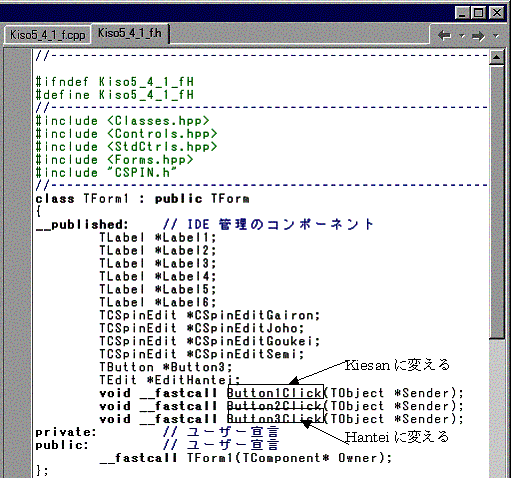This screenshot has height=478, width=511.
Task: Click the TButton *Button3; line
Action: pos(166,368)
